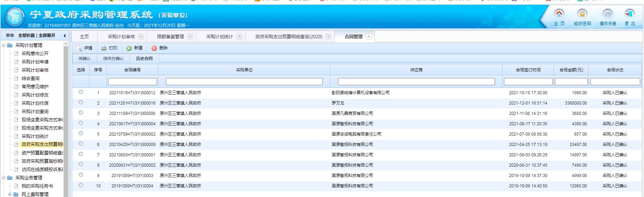Image resolution: width=644 pixels, height=197 pixels.
Task: Select radio for contract 20211108HT(GY)000008
Action: click(81, 112)
